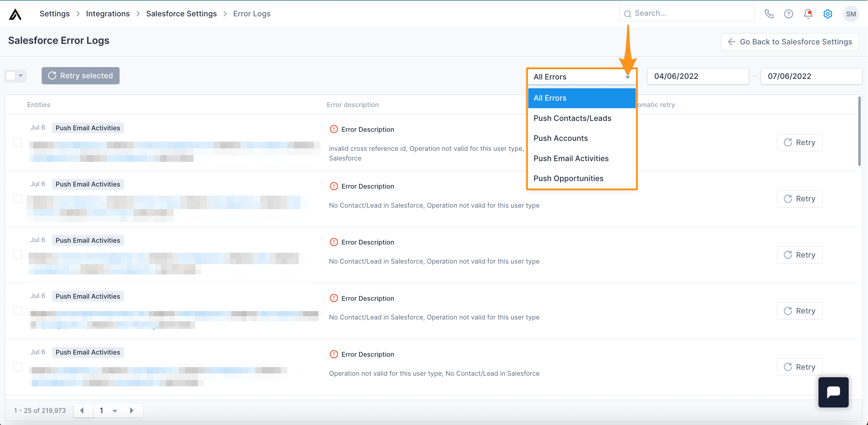Click the magnifier icon in search box

[x=627, y=14]
